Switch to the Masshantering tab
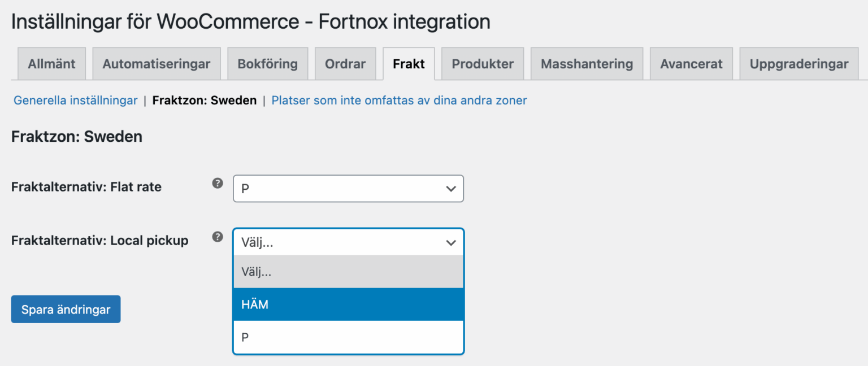The height and width of the screenshot is (366, 868). (x=587, y=64)
